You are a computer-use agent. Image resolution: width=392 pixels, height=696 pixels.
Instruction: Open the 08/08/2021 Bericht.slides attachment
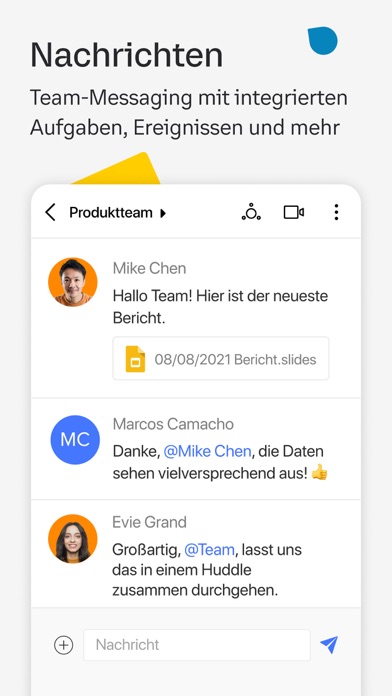click(221, 358)
